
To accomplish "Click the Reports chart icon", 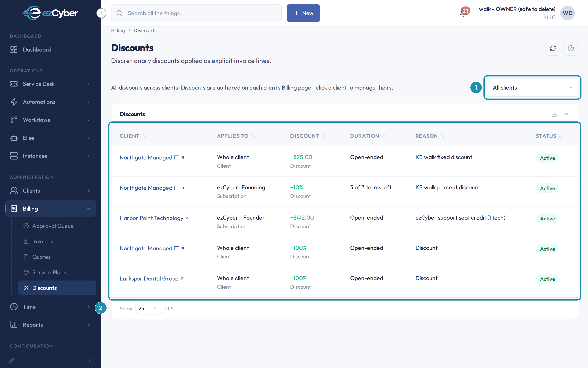I will point(14,325).
